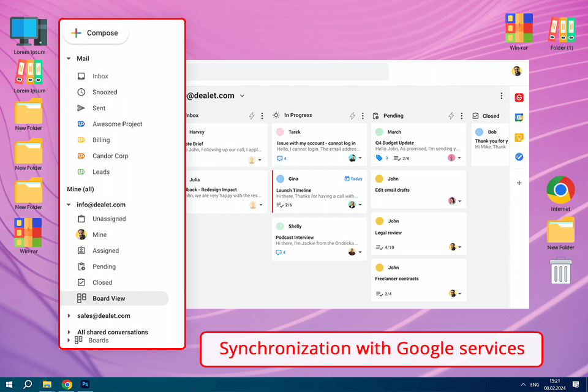Screen dimensions: 588x392
Task: Open Google Keep in side panel
Action: point(519,138)
